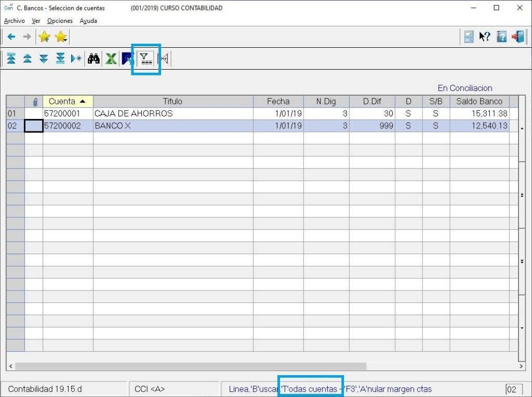Click the En Conciliacion label
Image resolution: width=532 pixels, height=397 pixels.
pyautogui.click(x=465, y=88)
